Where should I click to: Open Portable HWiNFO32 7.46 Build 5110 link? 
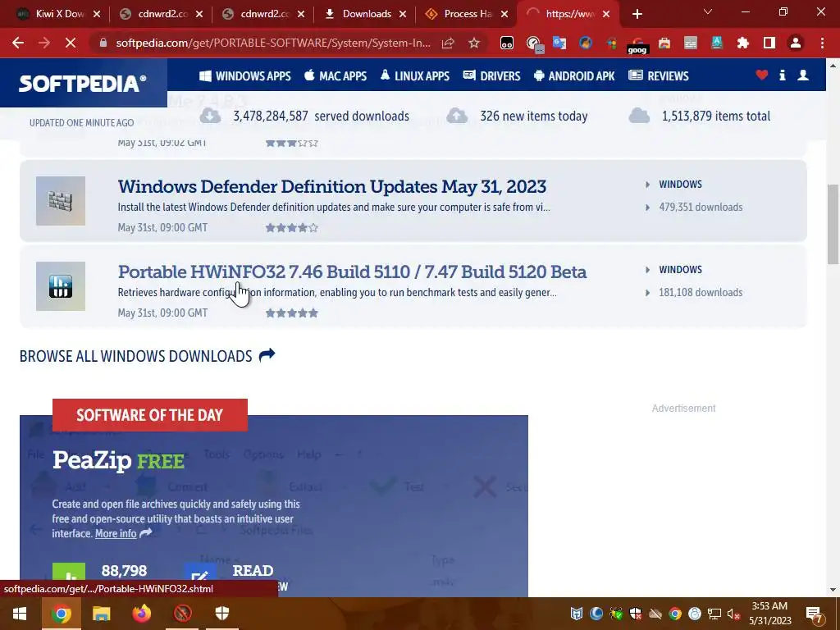click(x=352, y=272)
